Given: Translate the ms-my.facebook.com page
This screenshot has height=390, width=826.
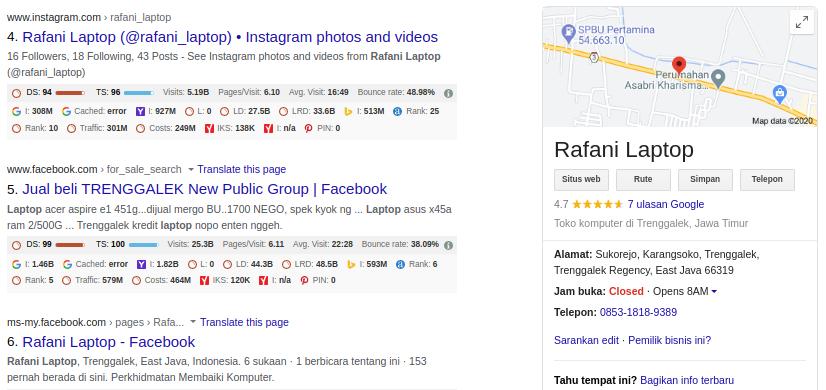Looking at the screenshot, I should coord(244,322).
